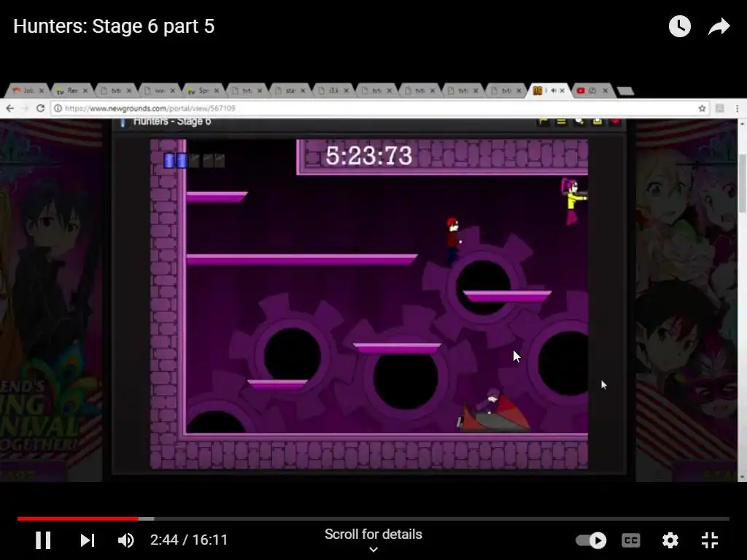Open the video settings gear
Image resolution: width=747 pixels, height=560 pixels.
pyautogui.click(x=670, y=540)
